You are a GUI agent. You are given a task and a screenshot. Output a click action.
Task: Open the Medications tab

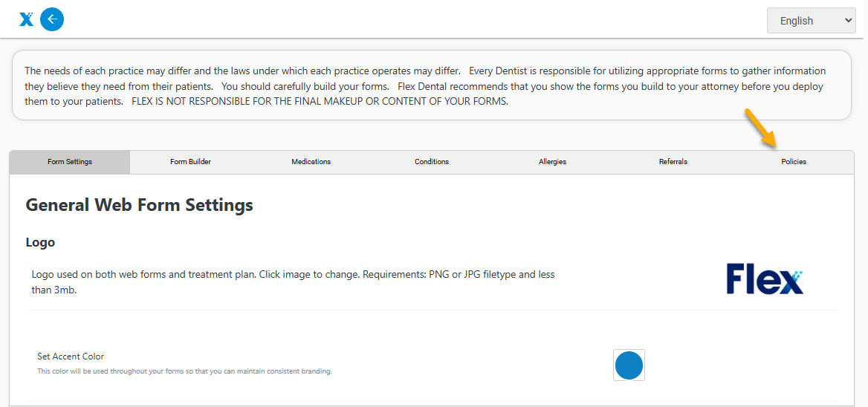point(311,162)
